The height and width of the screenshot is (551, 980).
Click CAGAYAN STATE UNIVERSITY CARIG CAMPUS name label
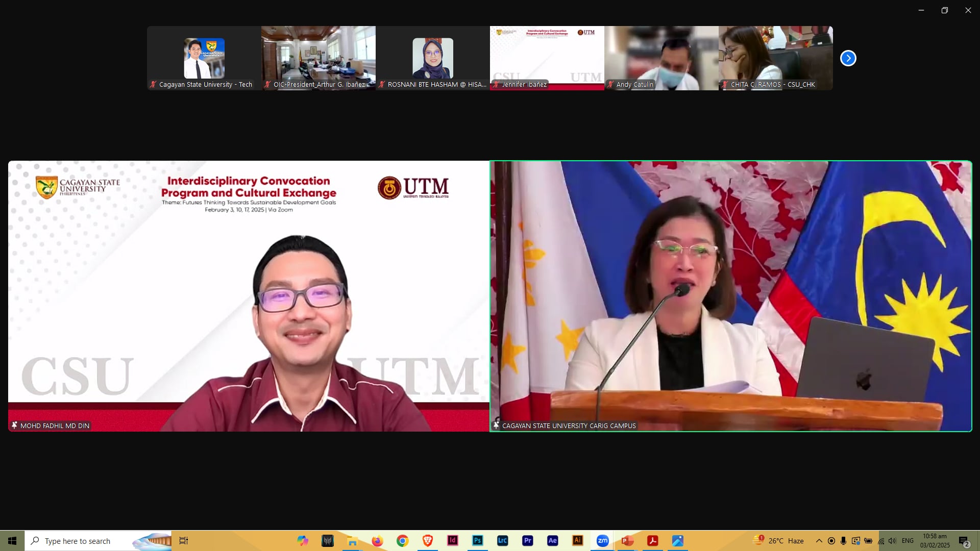(569, 425)
